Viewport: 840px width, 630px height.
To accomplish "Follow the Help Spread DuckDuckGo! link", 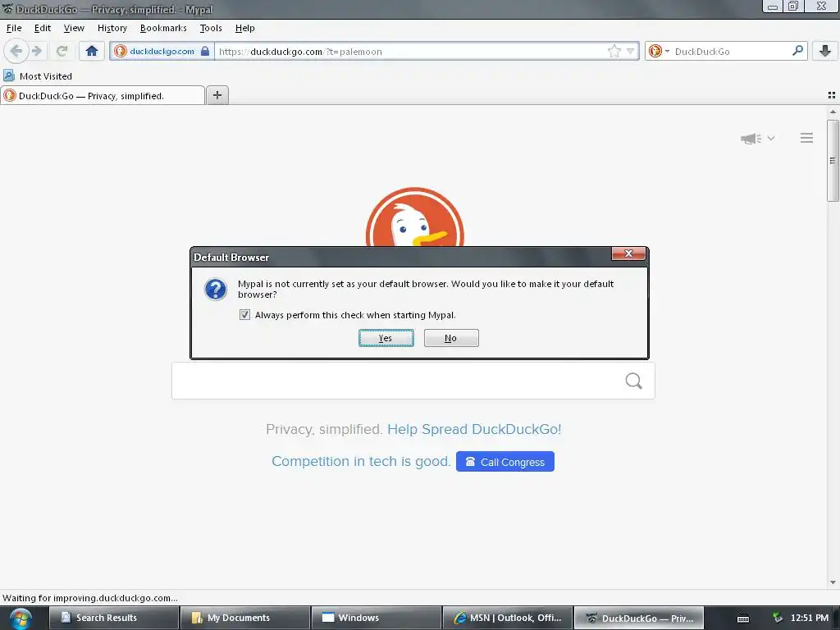I will click(x=474, y=429).
